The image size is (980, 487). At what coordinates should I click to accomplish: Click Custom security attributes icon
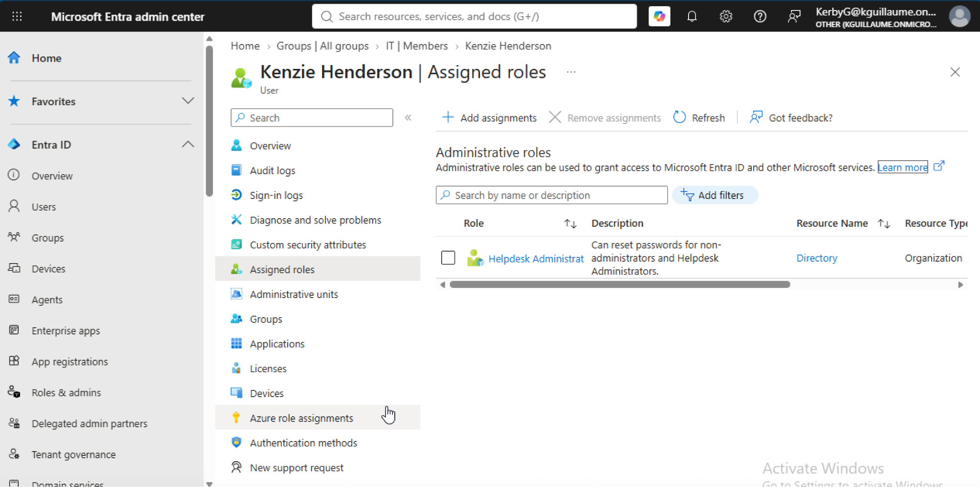tap(236, 244)
